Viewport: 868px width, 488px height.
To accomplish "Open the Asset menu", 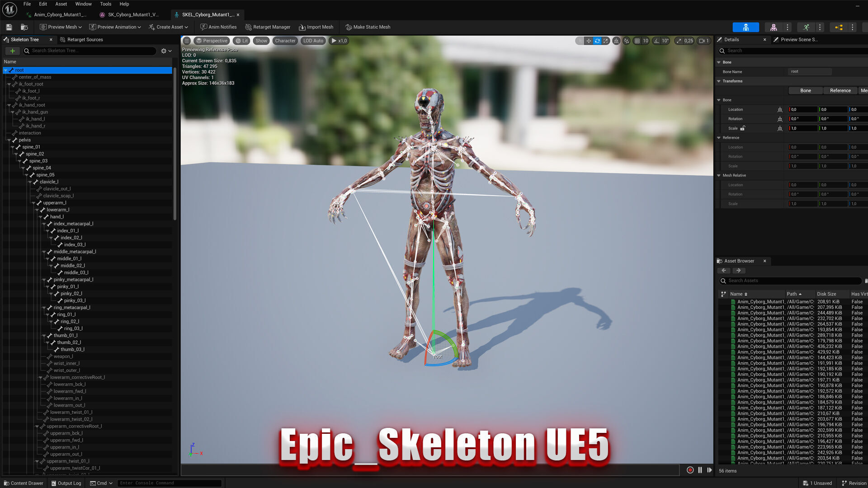I will [x=61, y=4].
